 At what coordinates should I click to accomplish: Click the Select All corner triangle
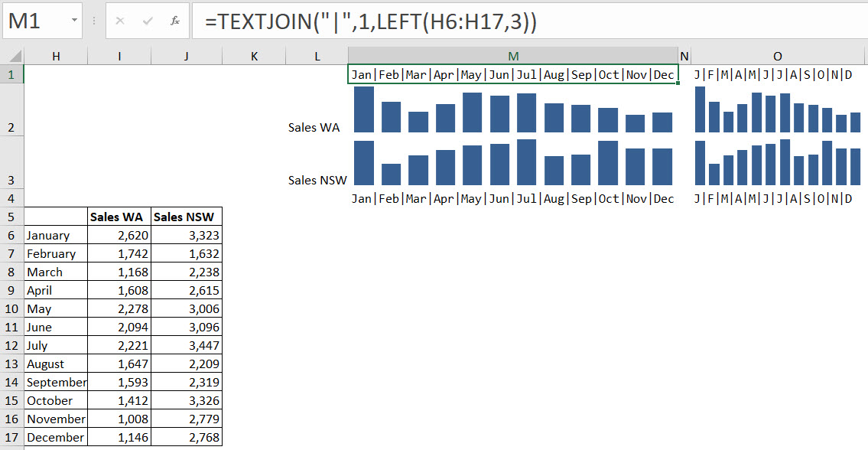pos(12,56)
